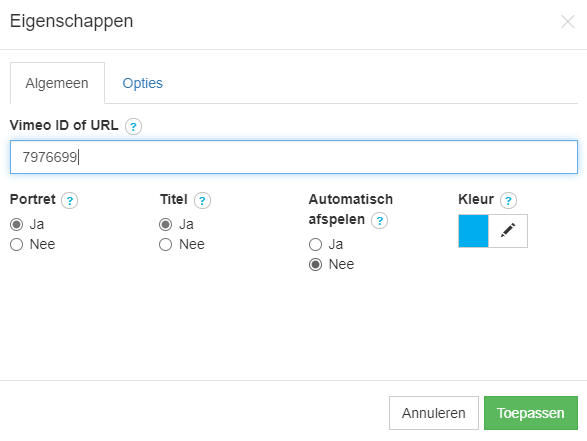Choose Ja for Titel

165,225
